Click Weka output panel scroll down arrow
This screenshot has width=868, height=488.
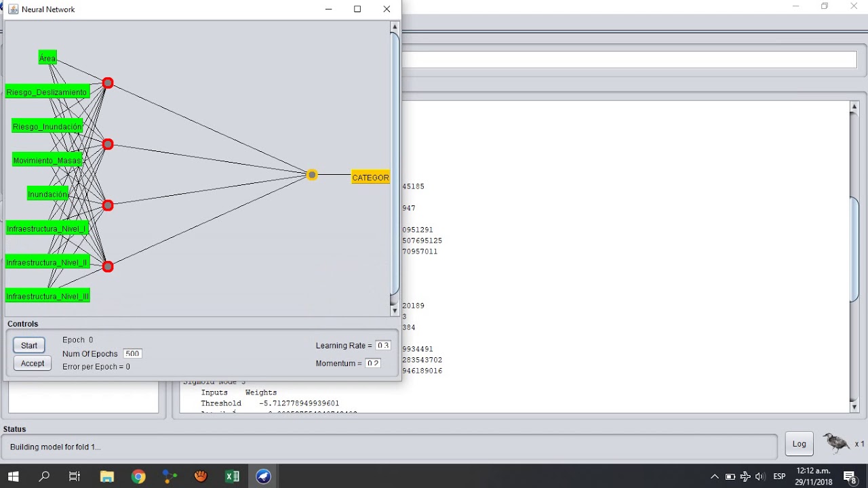[x=854, y=407]
